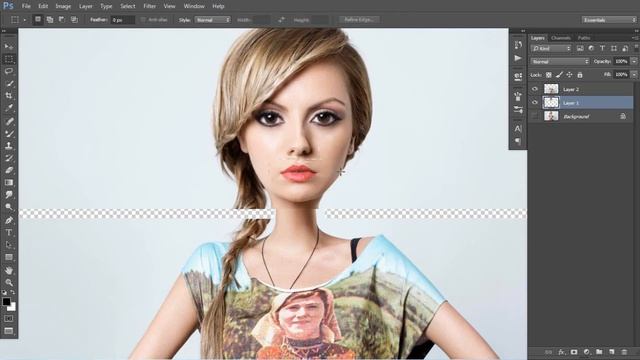Select the Horizontal Type tool
This screenshot has height=360, width=640.
click(x=9, y=233)
